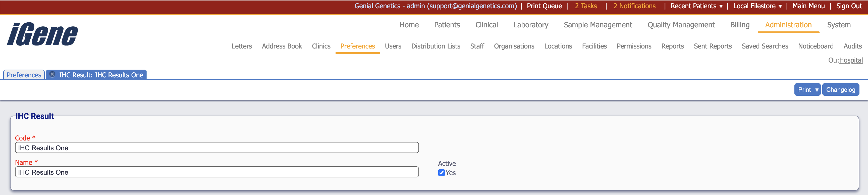Click the iGene logo
868x195 pixels.
[42, 34]
